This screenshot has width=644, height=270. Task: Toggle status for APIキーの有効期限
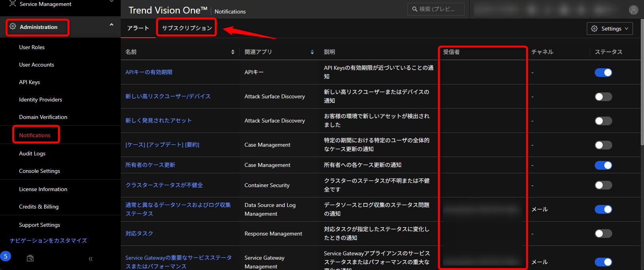(x=603, y=73)
